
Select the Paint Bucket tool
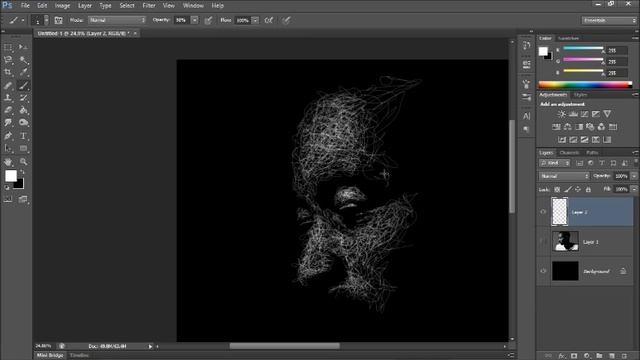[23, 110]
